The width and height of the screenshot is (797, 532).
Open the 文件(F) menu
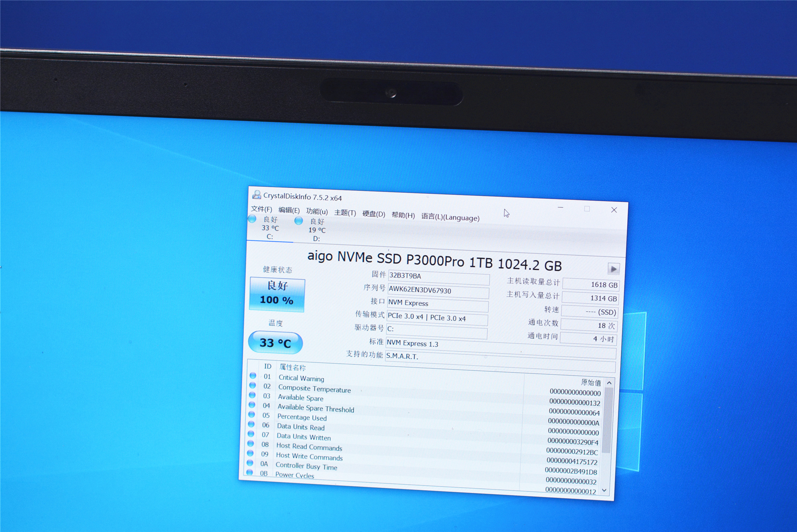point(261,209)
